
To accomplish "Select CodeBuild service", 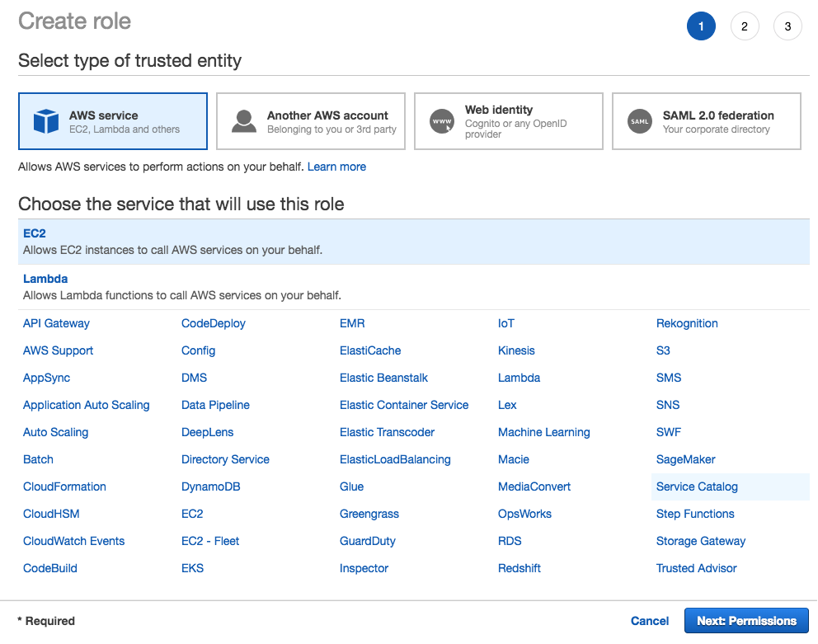I will (50, 568).
